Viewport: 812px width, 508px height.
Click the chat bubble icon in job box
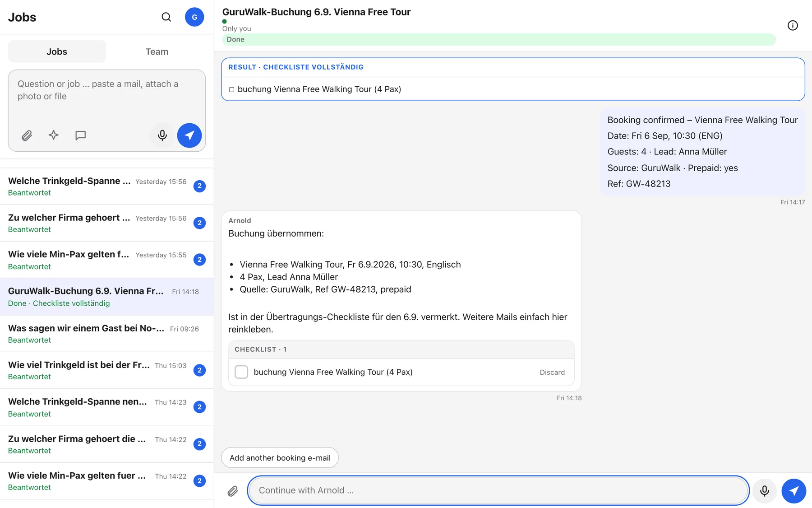point(80,135)
